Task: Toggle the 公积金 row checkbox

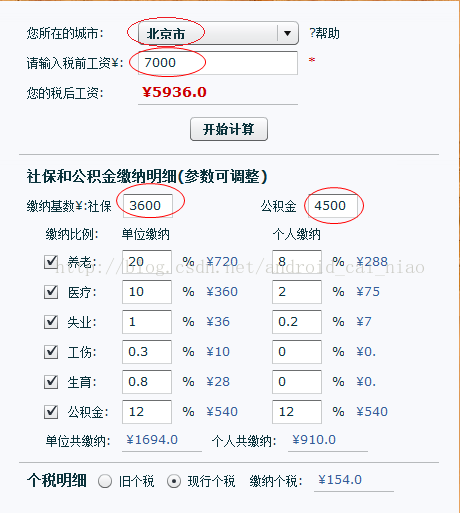Action: coord(51,412)
